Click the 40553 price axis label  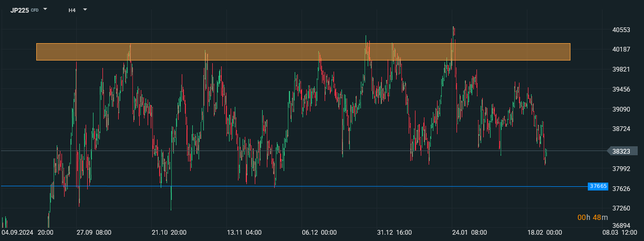(x=621, y=30)
